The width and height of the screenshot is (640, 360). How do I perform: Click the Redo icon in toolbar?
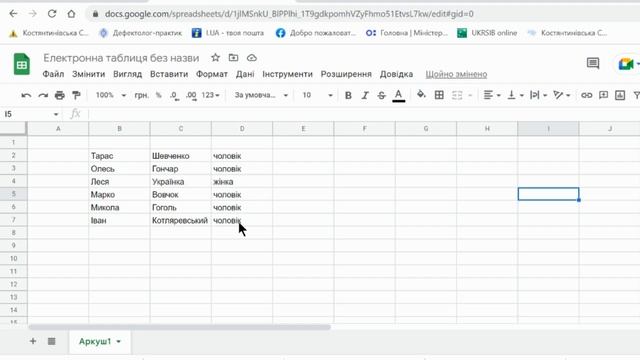(x=43, y=96)
